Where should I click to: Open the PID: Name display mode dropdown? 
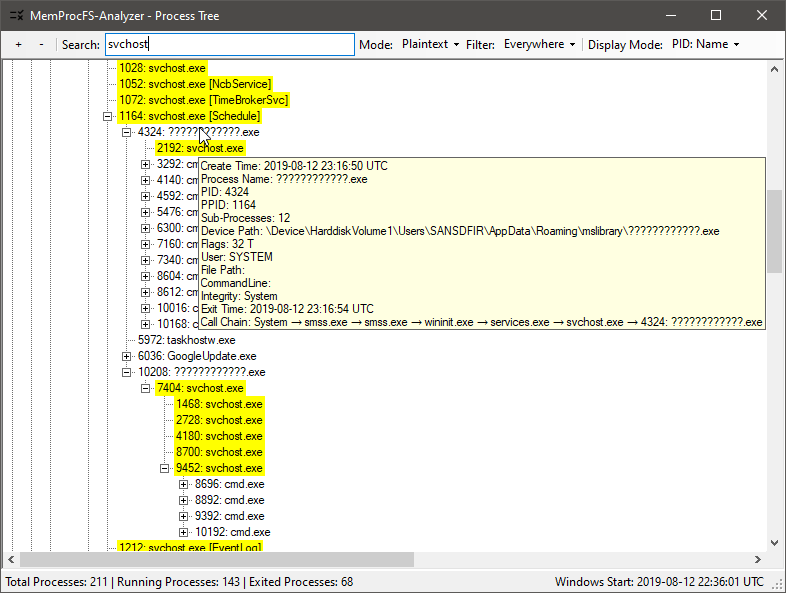point(705,45)
